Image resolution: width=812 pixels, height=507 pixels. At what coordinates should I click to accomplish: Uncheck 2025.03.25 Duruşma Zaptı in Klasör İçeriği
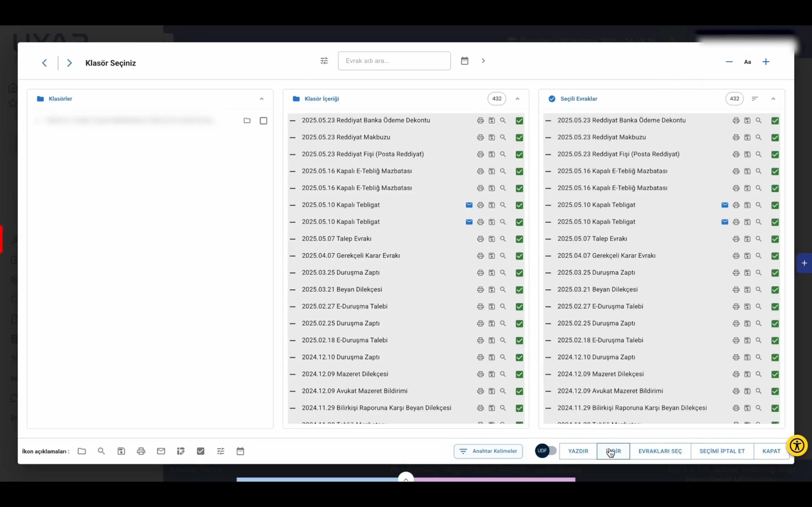tap(519, 273)
